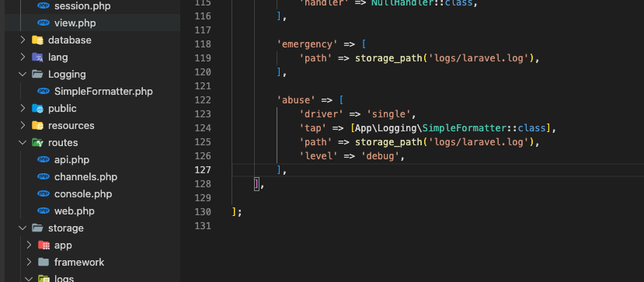Expand the public folder chevron

click(23, 108)
